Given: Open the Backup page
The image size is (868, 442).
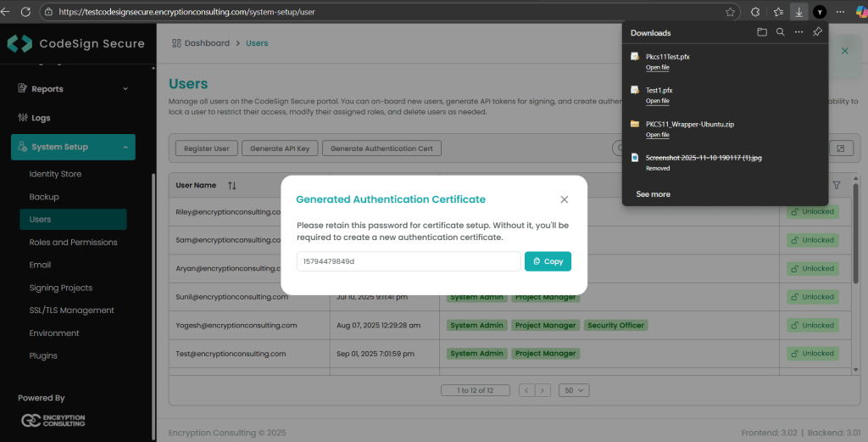Looking at the screenshot, I should 44,197.
